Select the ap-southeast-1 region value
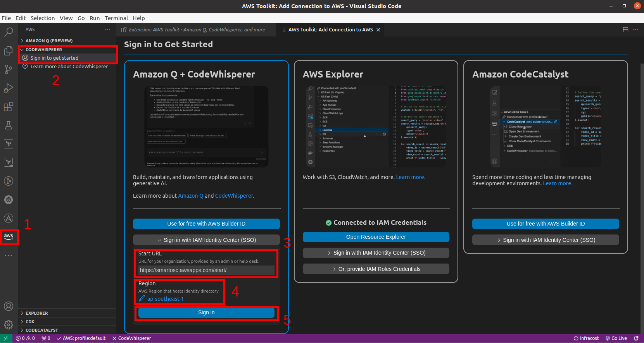This screenshot has height=343, width=644. [166, 299]
